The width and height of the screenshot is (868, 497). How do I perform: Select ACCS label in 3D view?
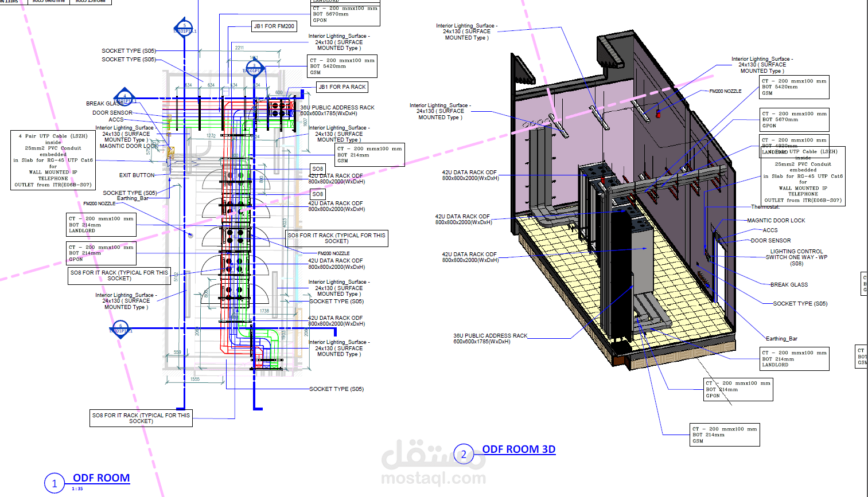770,230
